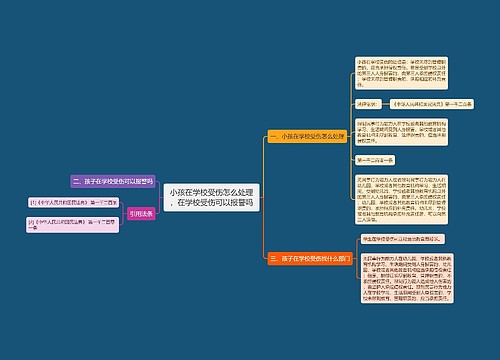The height and width of the screenshot is (360, 500).
Task: Select purple node 二、孩子在学校受伤可以报警吗
Action: click(113, 181)
